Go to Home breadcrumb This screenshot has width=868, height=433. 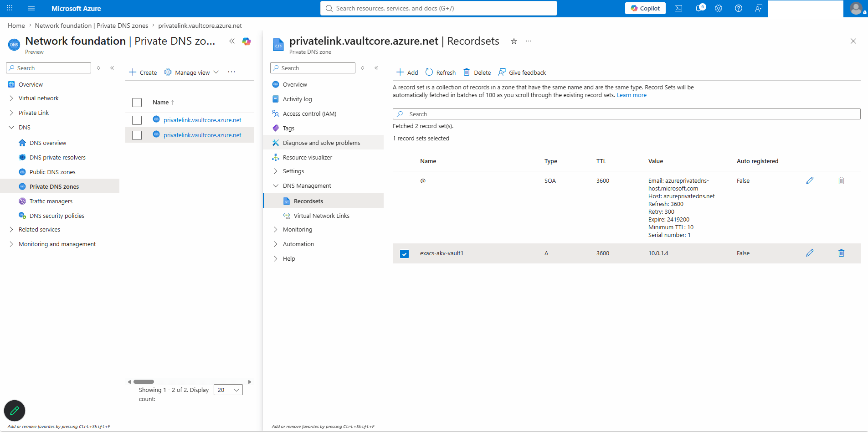(16, 26)
